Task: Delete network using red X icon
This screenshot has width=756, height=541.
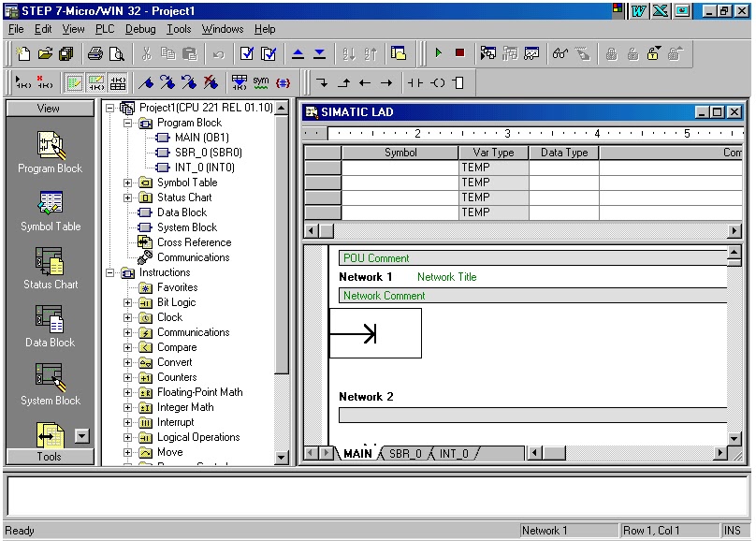Action: (x=45, y=83)
